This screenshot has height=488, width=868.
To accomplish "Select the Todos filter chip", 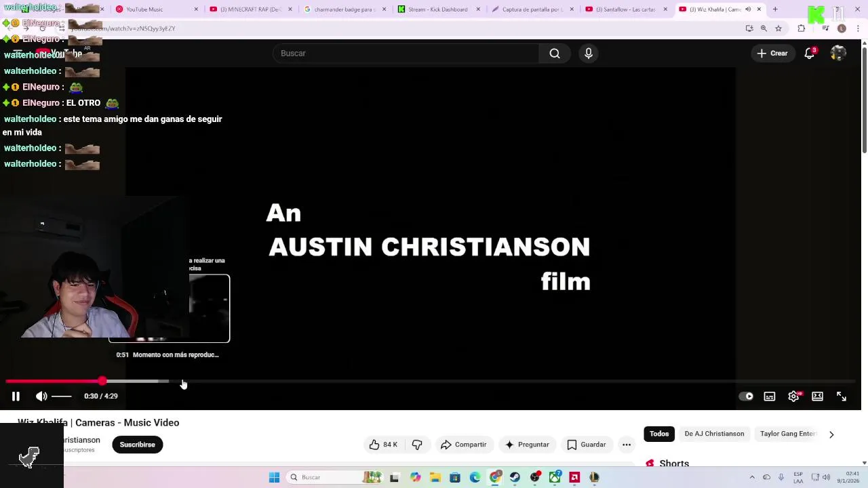I will click(659, 434).
